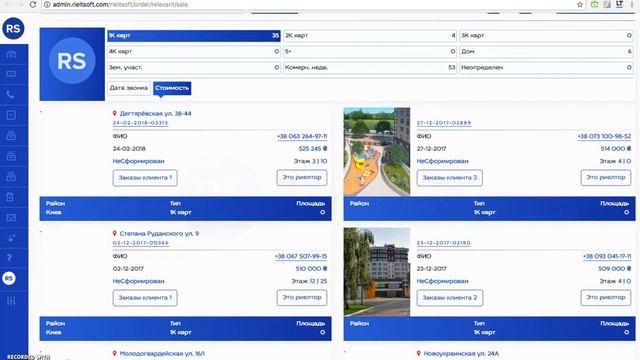Click the location pin beside Степана Руданского ул. 9
This screenshot has height=360, width=640.
(115, 233)
